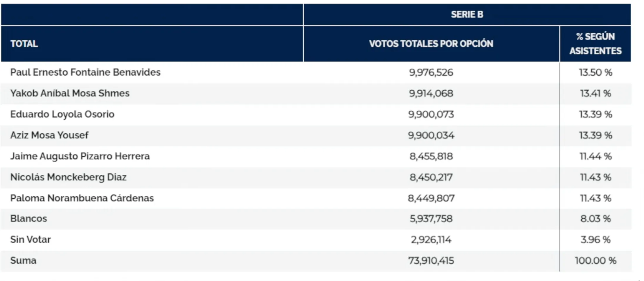The height and width of the screenshot is (281, 644).
Task: Click the 73,910,415 total votes value
Action: click(431, 260)
